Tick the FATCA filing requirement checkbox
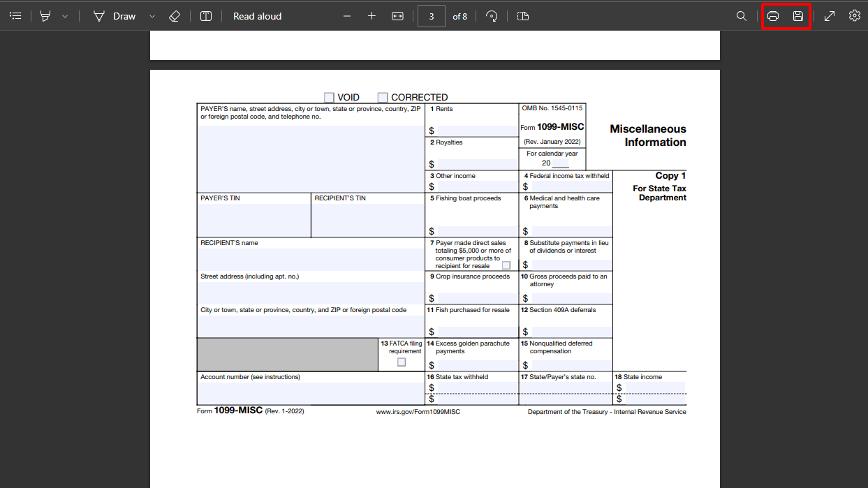 click(x=402, y=362)
